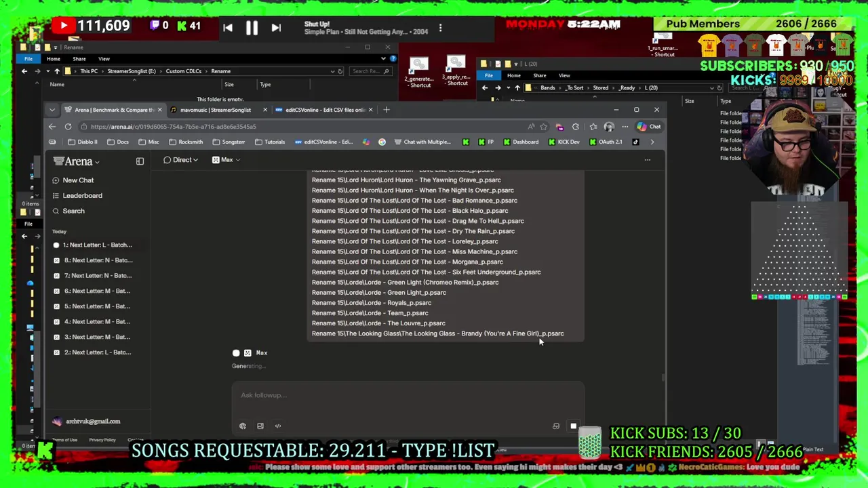The height and width of the screenshot is (488, 868).
Task: Open the TikTok bookmark icon
Action: [x=635, y=142]
